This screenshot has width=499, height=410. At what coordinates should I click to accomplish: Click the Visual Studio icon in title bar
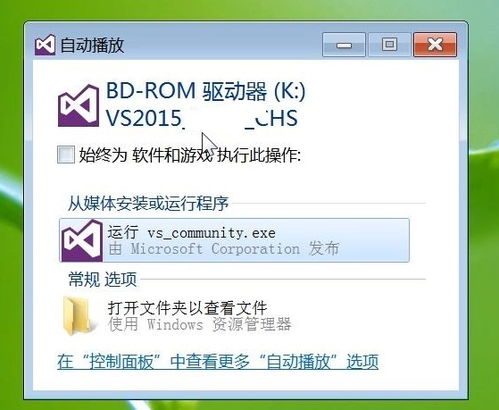[x=45, y=44]
